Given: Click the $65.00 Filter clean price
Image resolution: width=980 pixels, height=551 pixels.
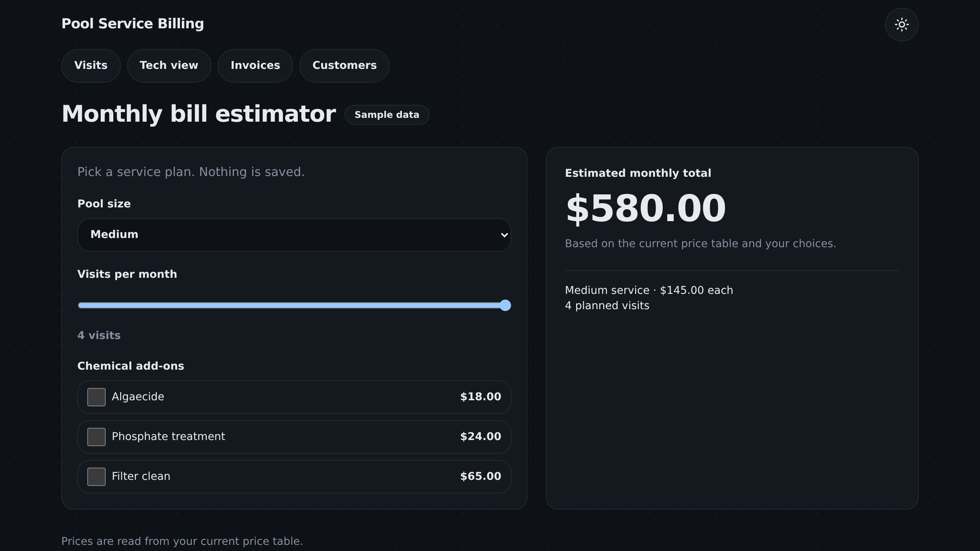Looking at the screenshot, I should pos(480,476).
